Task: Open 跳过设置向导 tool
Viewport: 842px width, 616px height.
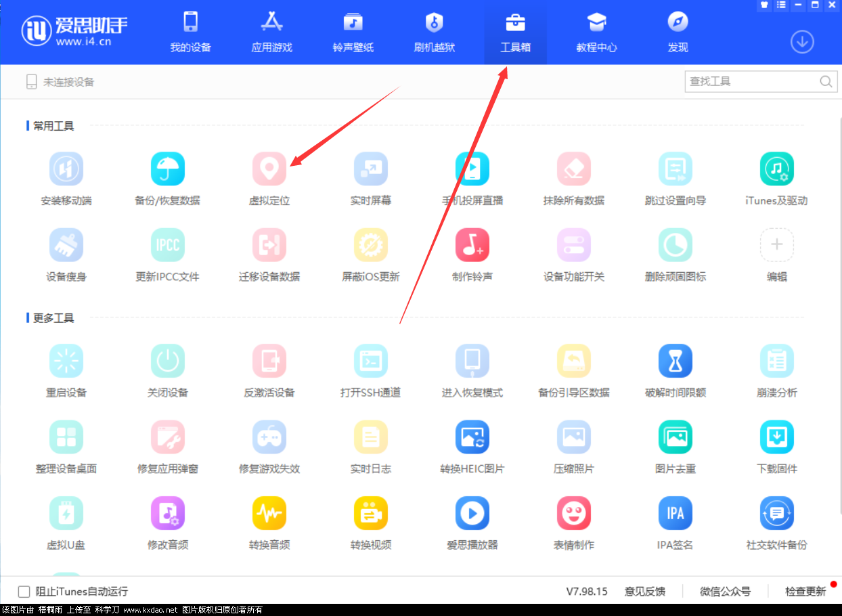Action: (675, 169)
